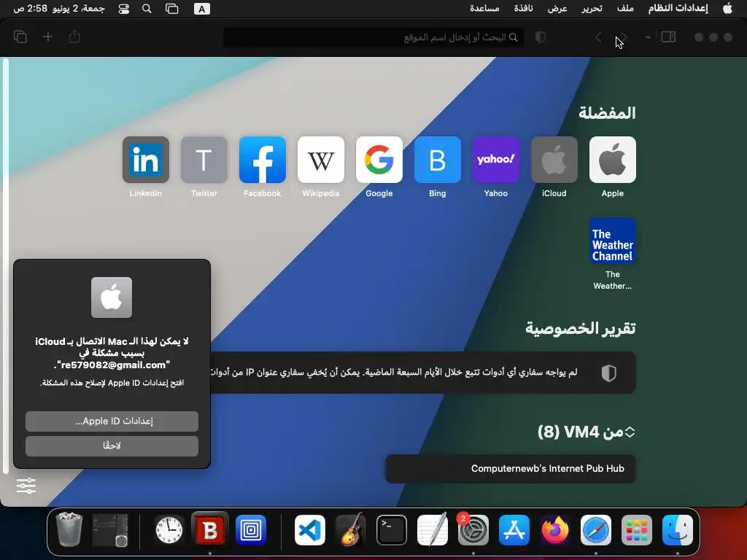Screen dimensions: 747x560
Task: Open Clock from the Dock
Action: [169, 530]
